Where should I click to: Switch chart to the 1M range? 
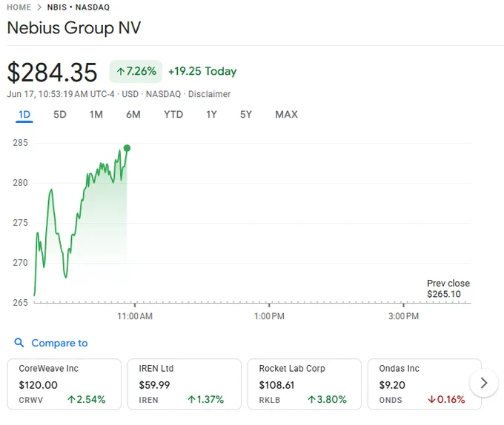96,115
